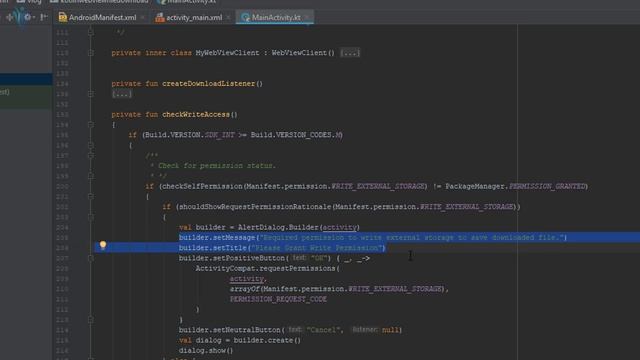Click val dialog = builder.create() line
Screen dimensions: 640x360
(240, 340)
